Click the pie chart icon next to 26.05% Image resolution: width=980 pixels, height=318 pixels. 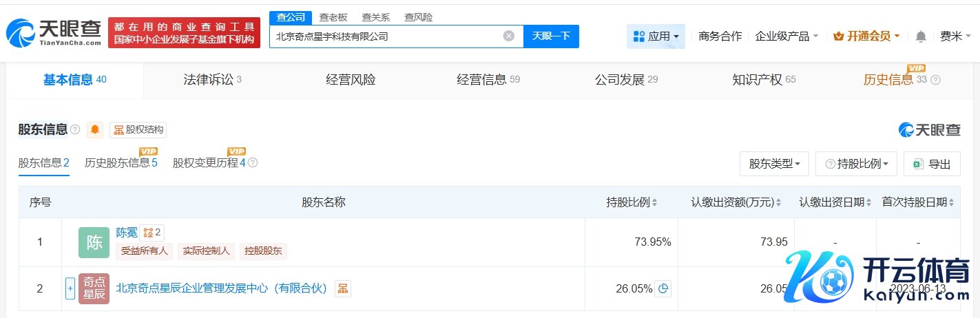663,289
